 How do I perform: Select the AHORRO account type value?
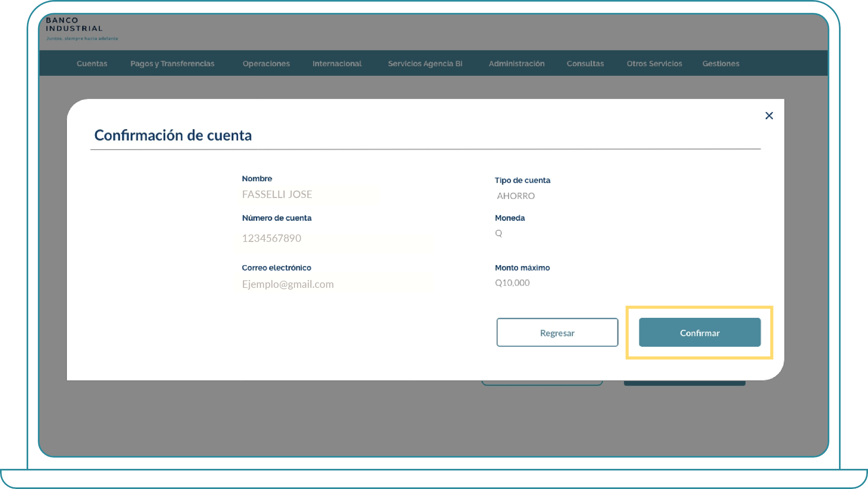[516, 196]
